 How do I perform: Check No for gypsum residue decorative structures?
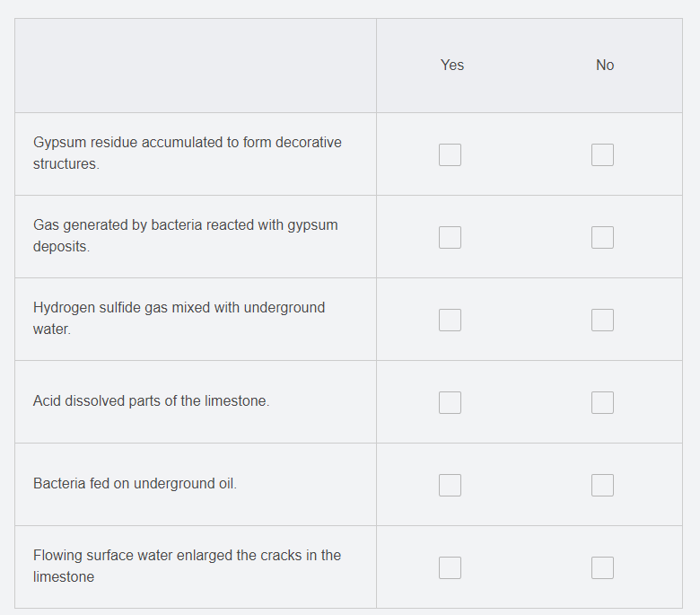(x=602, y=154)
